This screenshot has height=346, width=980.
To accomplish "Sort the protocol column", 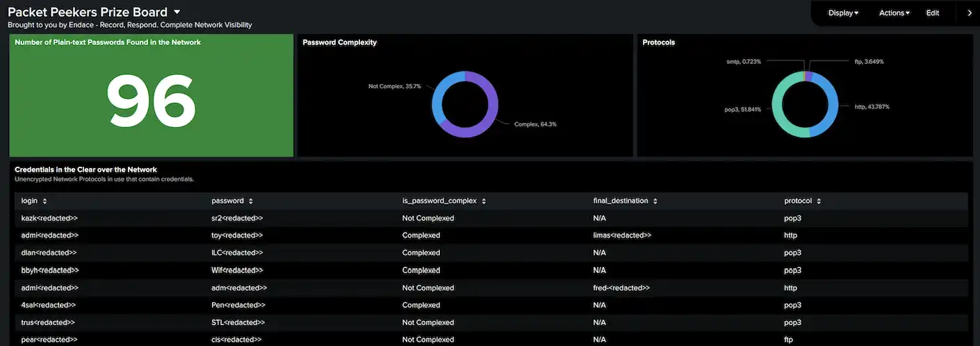I will click(x=819, y=201).
